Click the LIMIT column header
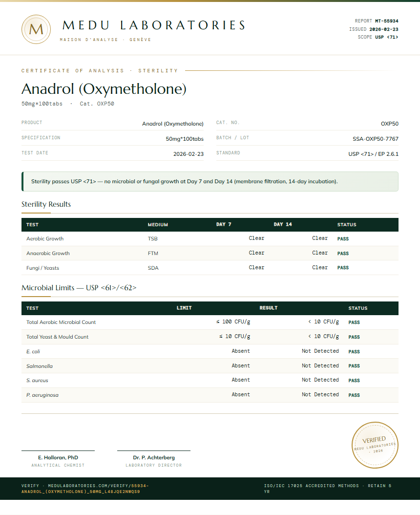The image size is (420, 515). coord(184,308)
